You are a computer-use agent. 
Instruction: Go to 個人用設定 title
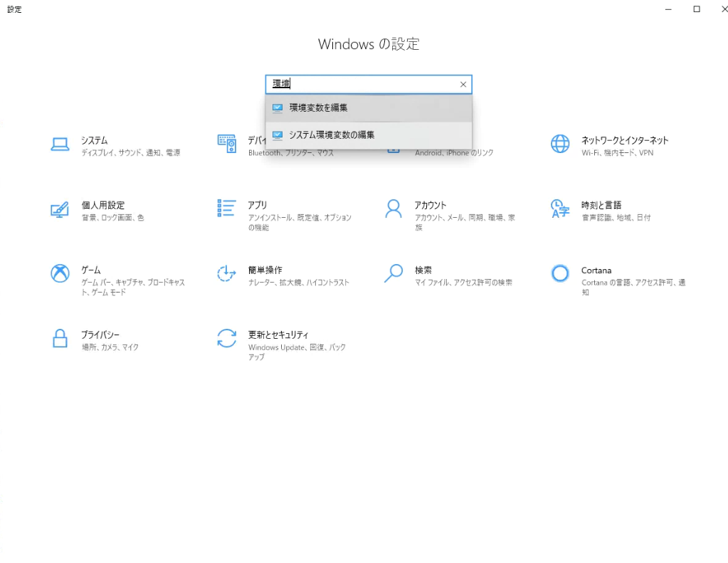pyautogui.click(x=103, y=205)
